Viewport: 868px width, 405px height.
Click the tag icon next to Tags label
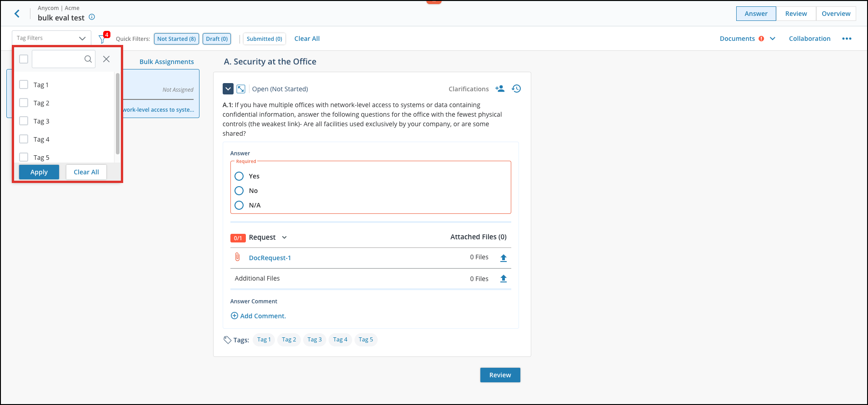(227, 340)
